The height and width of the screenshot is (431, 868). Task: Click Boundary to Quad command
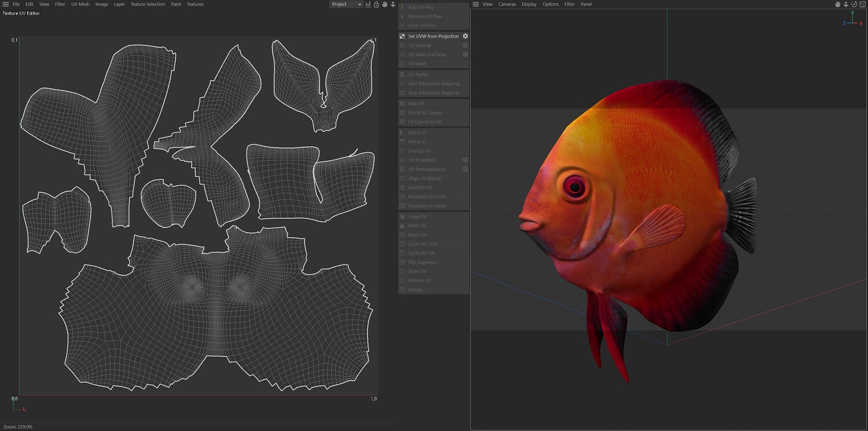pyautogui.click(x=433, y=206)
